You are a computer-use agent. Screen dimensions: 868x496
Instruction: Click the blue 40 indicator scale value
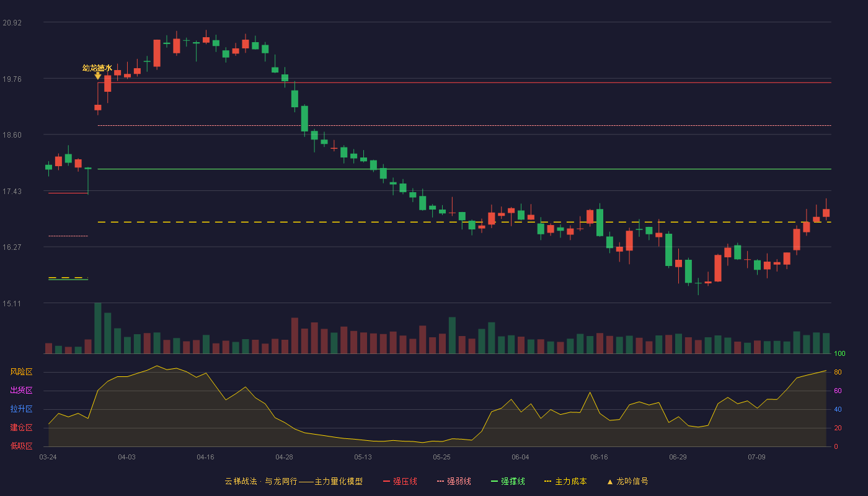[838, 409]
